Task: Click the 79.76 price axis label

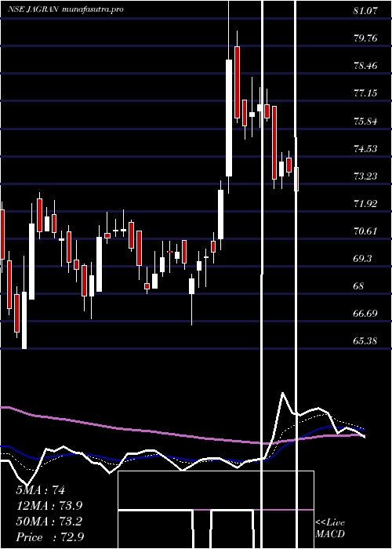Action: click(x=365, y=38)
